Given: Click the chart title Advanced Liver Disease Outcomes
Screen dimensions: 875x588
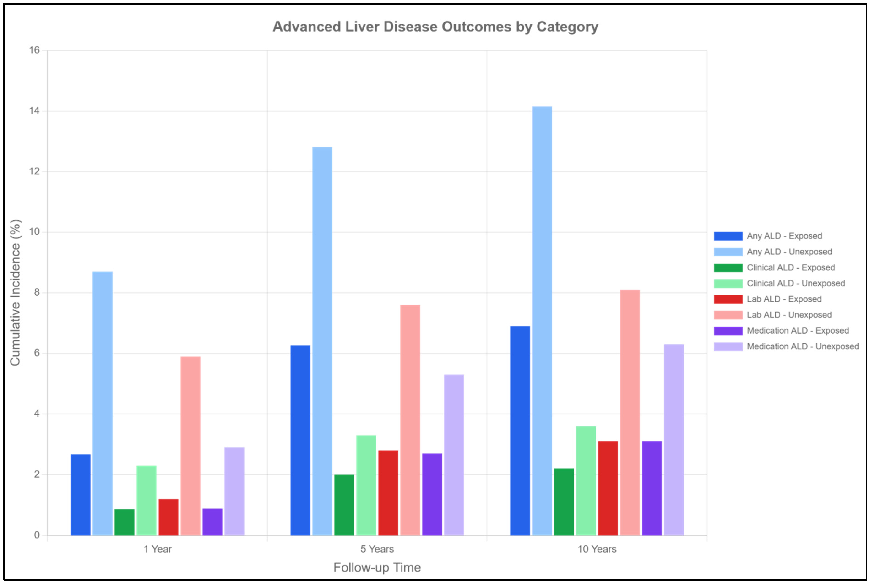Looking at the screenshot, I should (436, 27).
